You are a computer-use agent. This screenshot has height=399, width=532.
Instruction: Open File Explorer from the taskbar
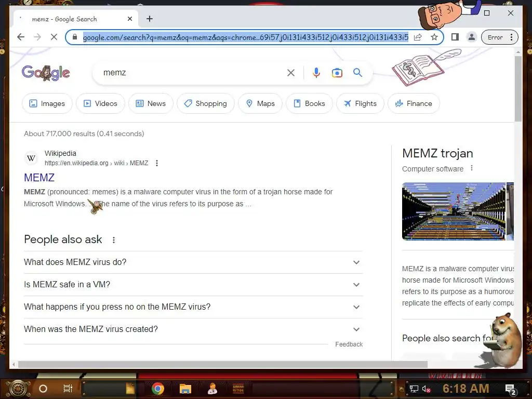pos(185,389)
